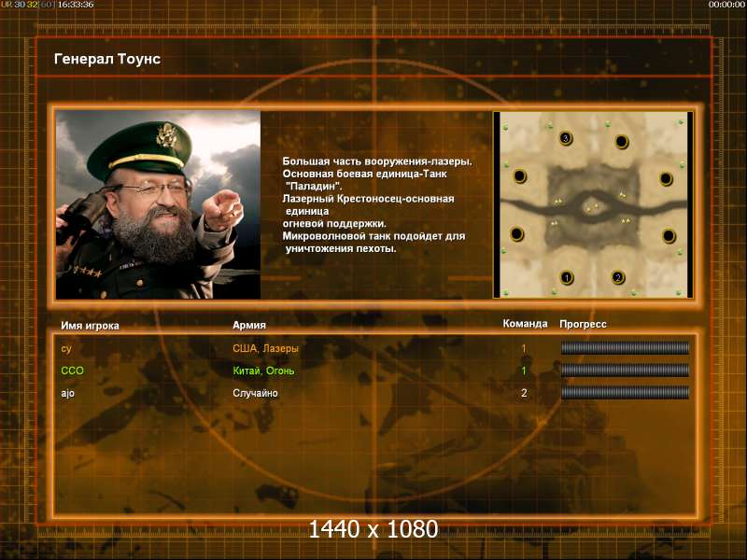
Task: Click start position 3 on the minimap
Action: click(566, 138)
